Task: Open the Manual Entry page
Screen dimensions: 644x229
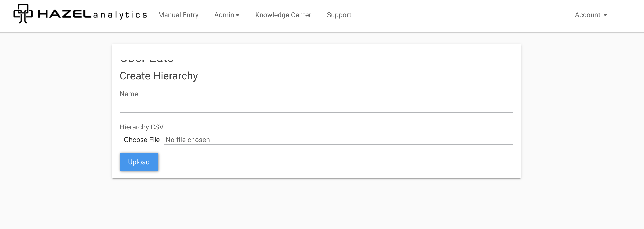Action: (178, 15)
